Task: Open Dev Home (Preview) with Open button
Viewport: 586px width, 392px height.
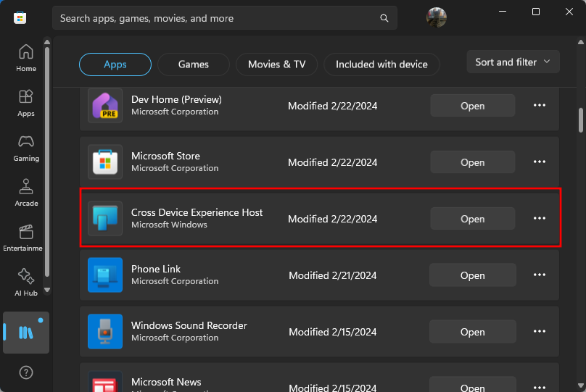Action: [472, 106]
